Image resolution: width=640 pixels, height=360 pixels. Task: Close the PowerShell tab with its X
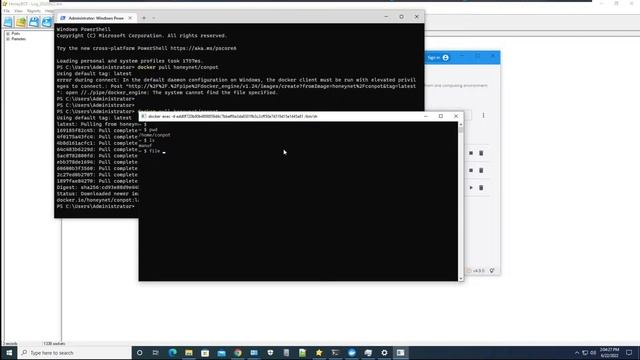130,18
